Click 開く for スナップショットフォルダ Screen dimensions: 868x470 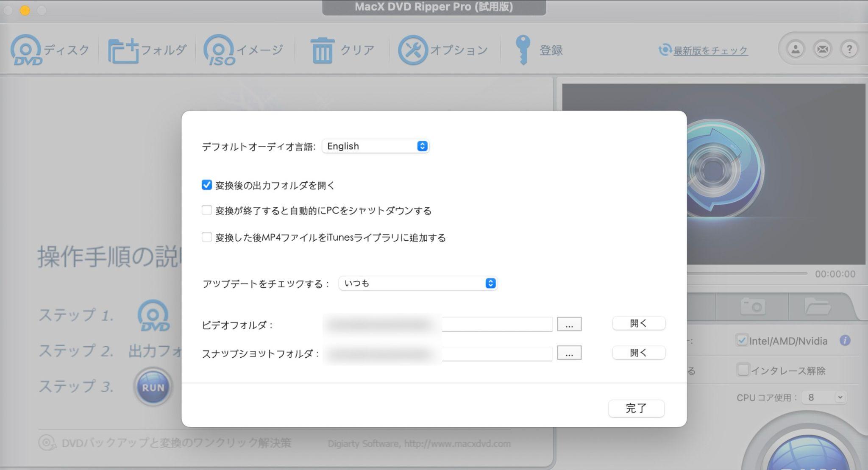point(638,353)
